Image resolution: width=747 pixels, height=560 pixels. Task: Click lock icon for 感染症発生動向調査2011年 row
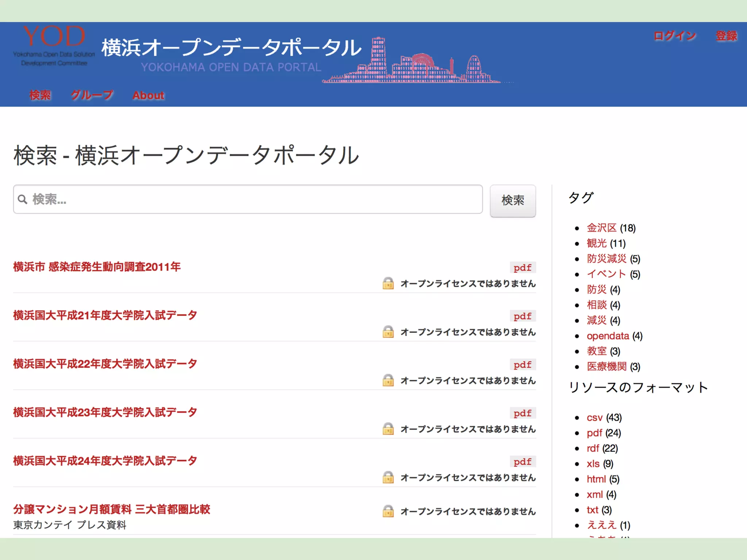[388, 283]
